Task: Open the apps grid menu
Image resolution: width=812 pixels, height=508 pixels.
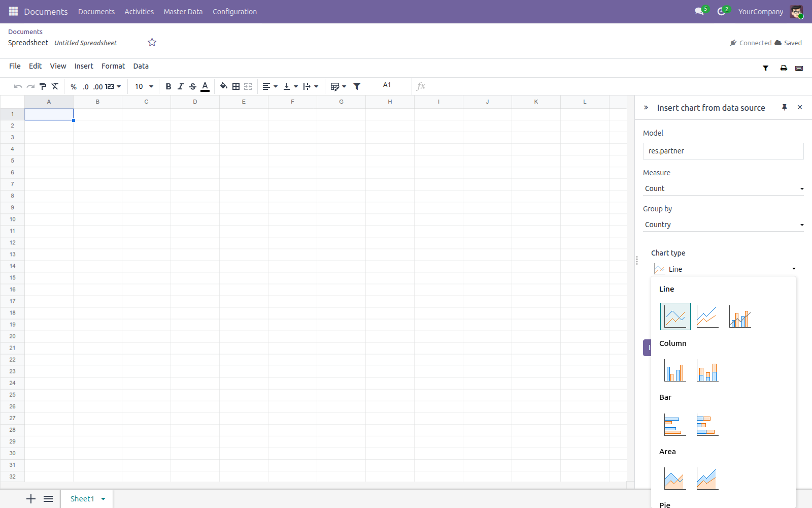Action: pyautogui.click(x=13, y=11)
